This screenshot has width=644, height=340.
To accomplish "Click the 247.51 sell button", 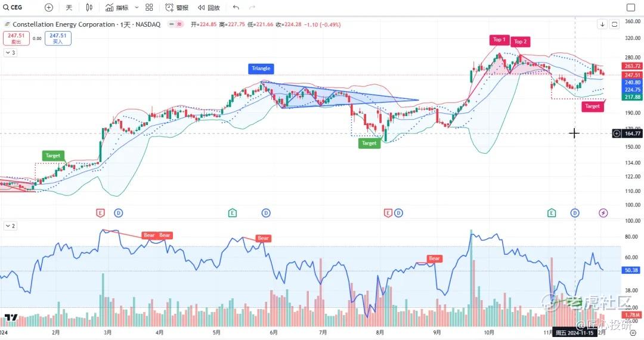I will pyautogui.click(x=16, y=38).
